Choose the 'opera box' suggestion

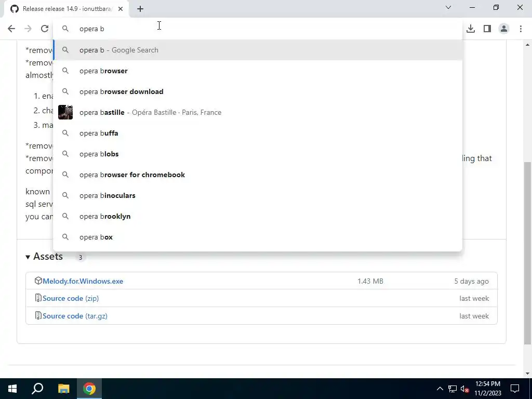click(258, 237)
